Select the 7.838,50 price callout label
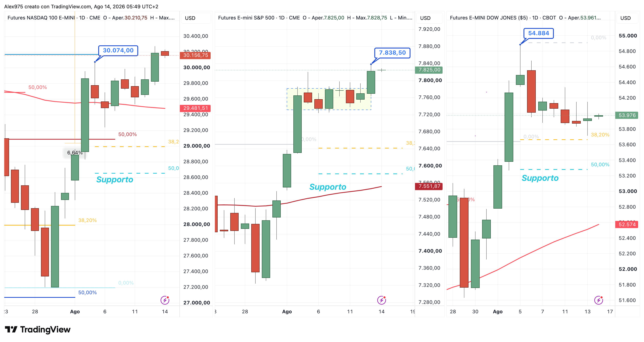The image size is (644, 342). (x=392, y=53)
